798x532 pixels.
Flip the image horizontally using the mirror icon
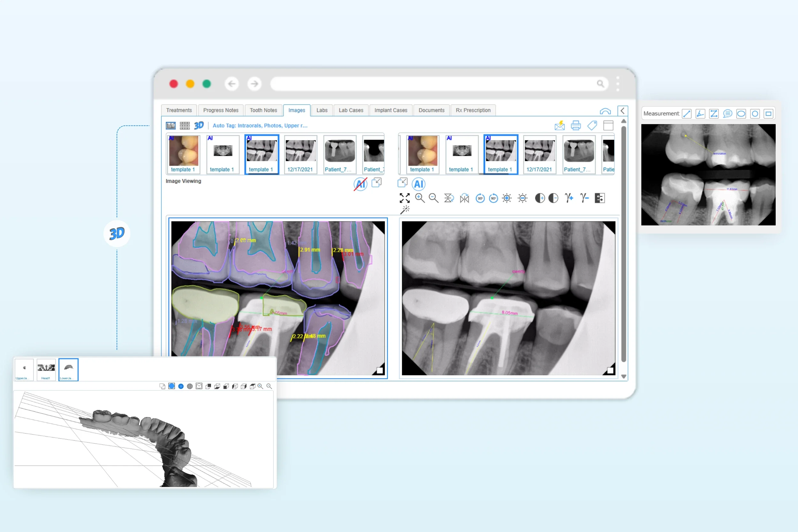coord(464,198)
